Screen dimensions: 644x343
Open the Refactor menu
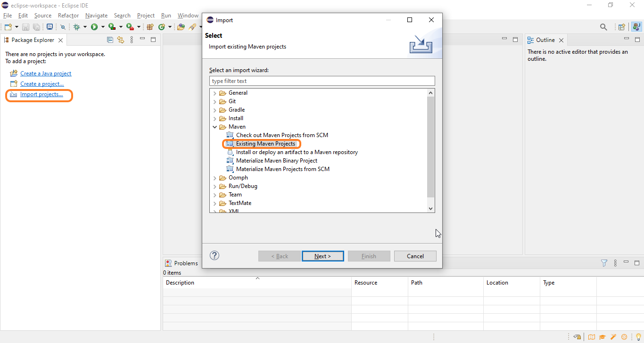pyautogui.click(x=68, y=16)
